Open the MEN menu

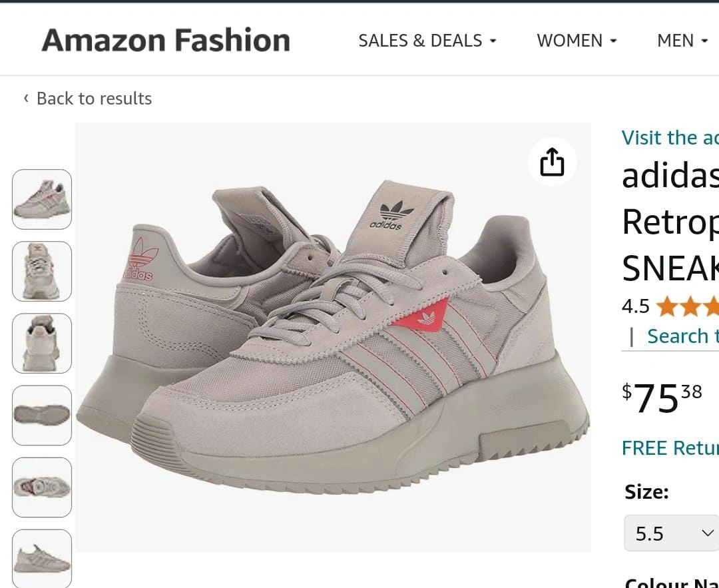pos(683,41)
